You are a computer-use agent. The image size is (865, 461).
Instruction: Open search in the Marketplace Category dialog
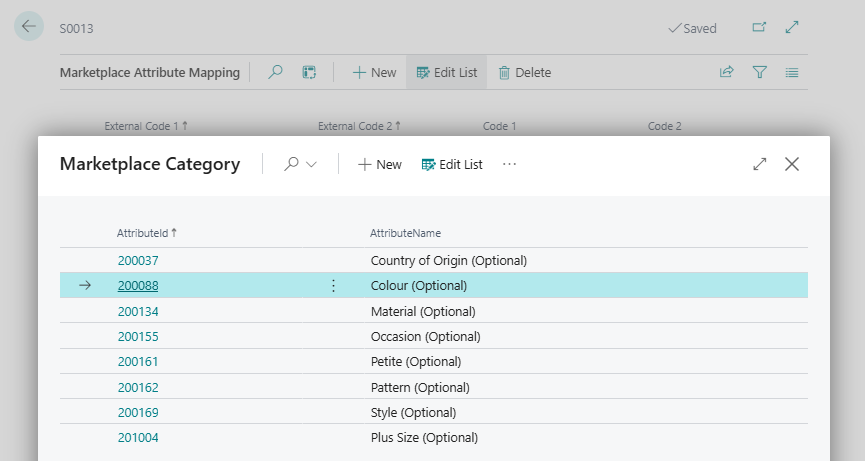coord(292,164)
